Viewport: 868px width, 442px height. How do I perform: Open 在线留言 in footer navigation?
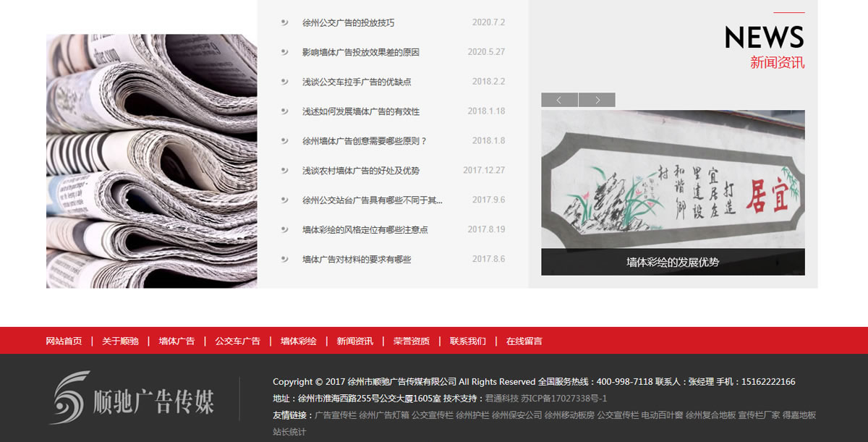click(x=524, y=341)
